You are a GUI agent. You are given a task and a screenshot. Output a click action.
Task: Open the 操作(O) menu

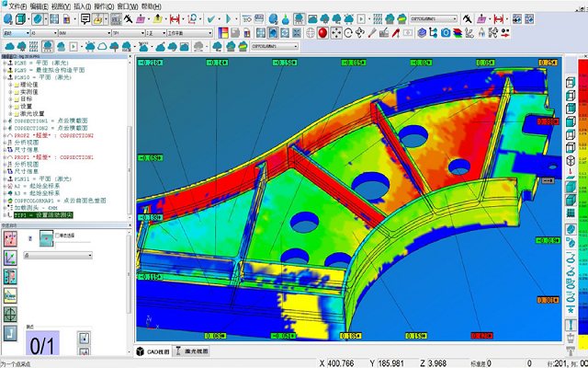(104, 6)
